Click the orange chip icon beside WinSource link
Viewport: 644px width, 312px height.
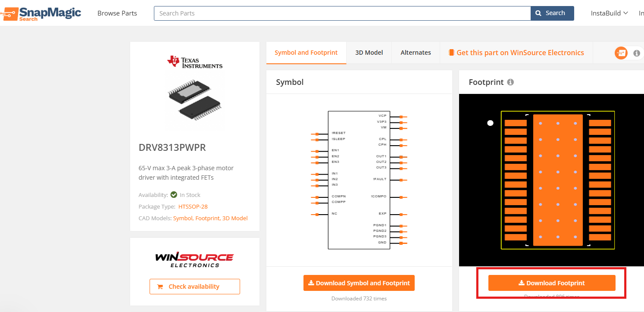[x=451, y=53]
